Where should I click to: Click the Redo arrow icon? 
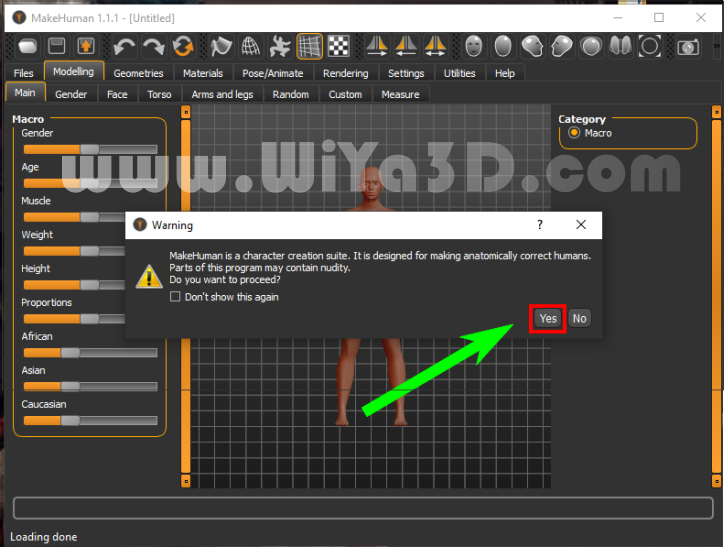tap(154, 47)
